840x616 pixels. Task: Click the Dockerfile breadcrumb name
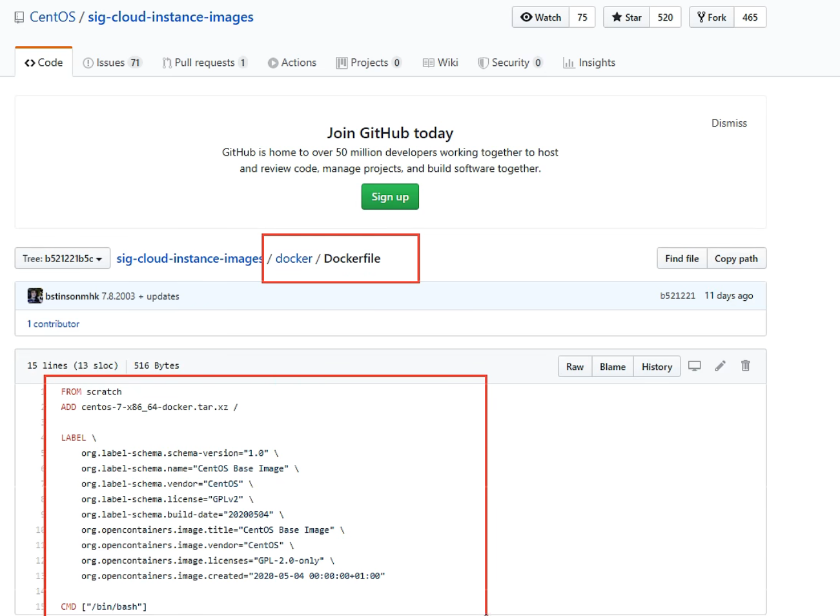pyautogui.click(x=352, y=258)
